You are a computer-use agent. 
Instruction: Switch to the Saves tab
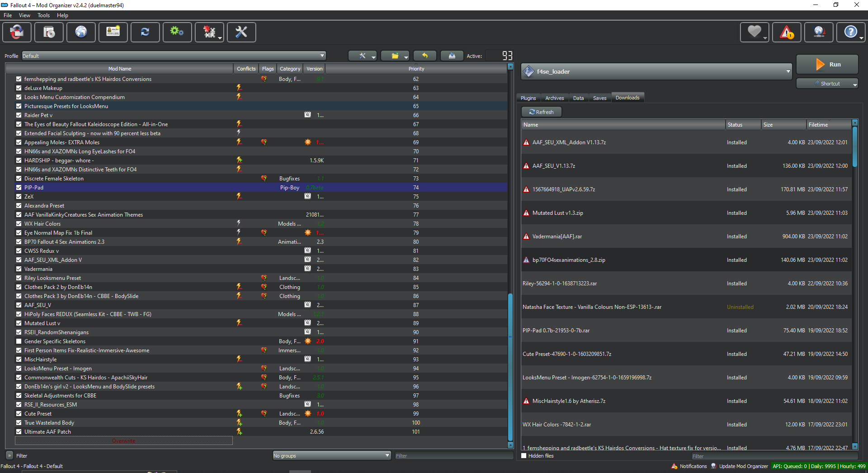pos(599,98)
